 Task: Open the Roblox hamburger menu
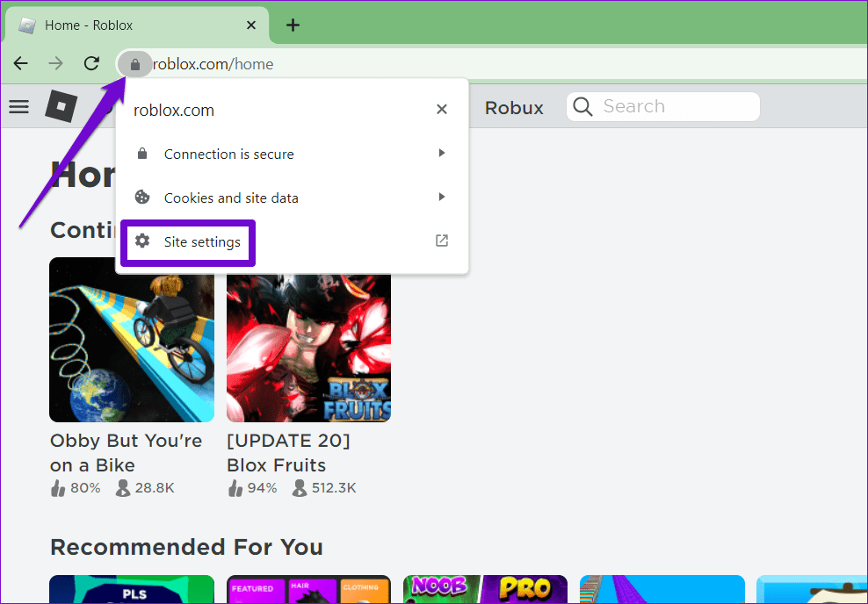[18, 106]
